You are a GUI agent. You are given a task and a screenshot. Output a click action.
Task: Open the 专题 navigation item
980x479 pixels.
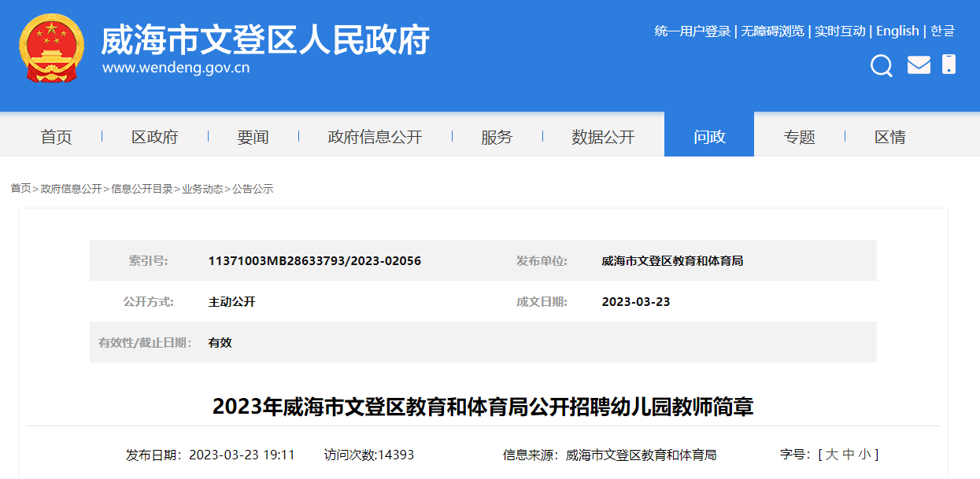click(x=799, y=137)
